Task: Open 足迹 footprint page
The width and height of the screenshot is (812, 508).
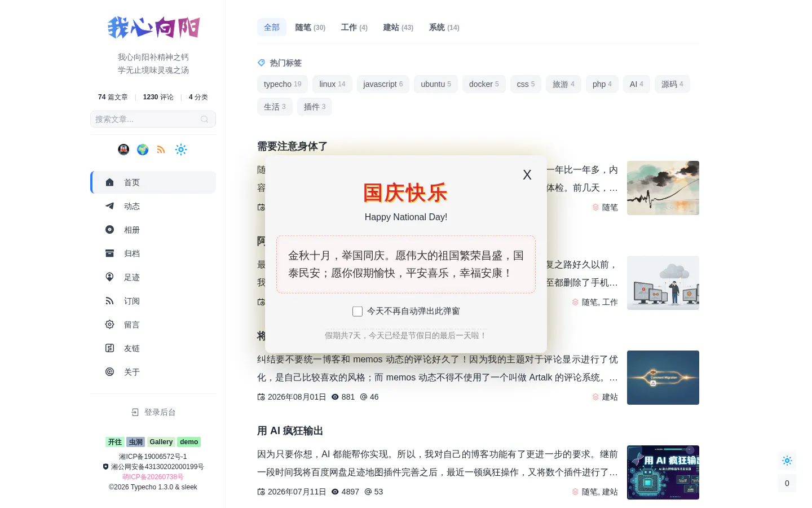Action: point(153,277)
